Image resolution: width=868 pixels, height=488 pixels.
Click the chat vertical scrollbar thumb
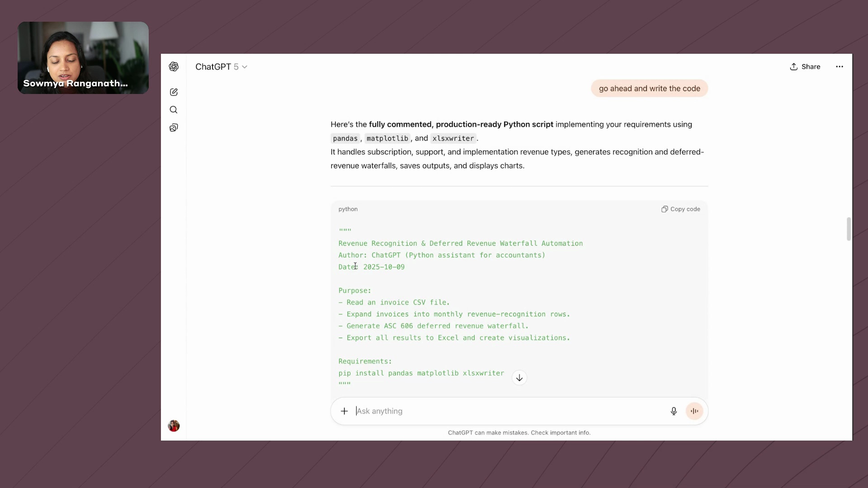pyautogui.click(x=849, y=229)
